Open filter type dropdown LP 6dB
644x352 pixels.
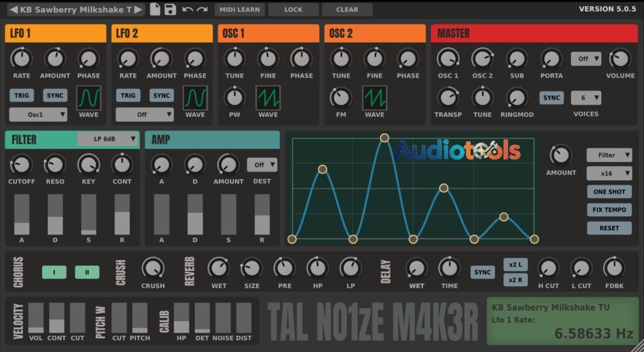[107, 139]
